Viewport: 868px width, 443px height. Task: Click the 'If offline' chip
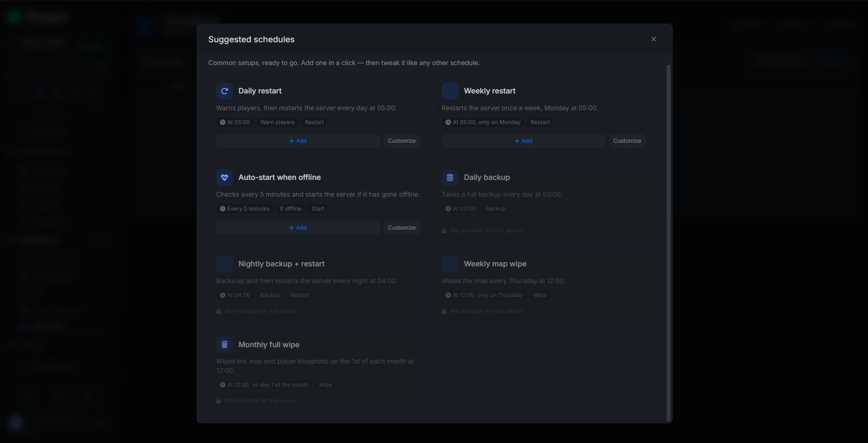[291, 209]
